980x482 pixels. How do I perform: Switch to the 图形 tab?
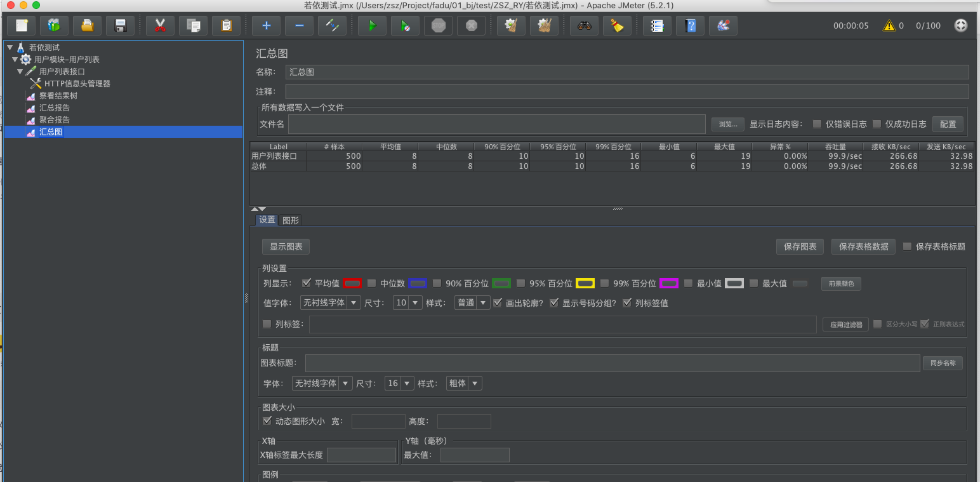pos(291,220)
